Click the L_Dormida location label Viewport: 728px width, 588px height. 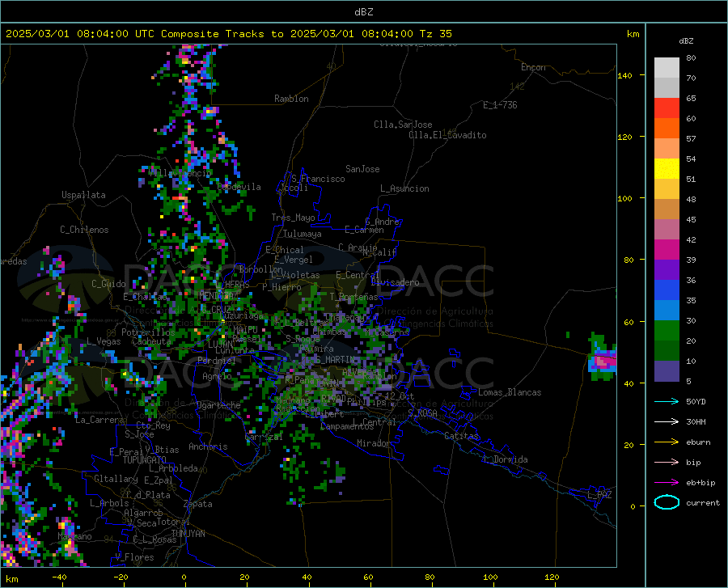click(x=505, y=459)
